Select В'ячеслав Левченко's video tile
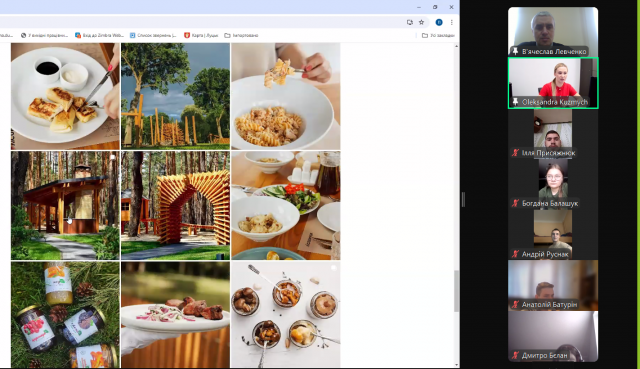 tap(553, 31)
